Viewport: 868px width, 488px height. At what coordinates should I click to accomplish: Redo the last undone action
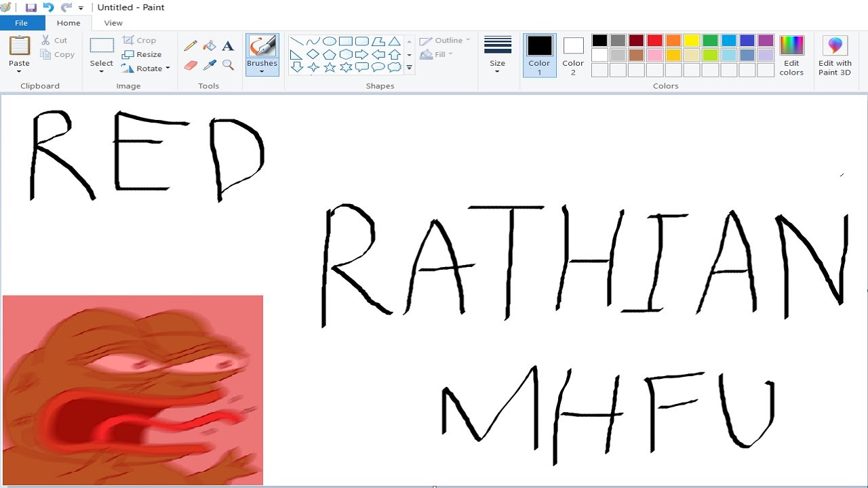66,7
